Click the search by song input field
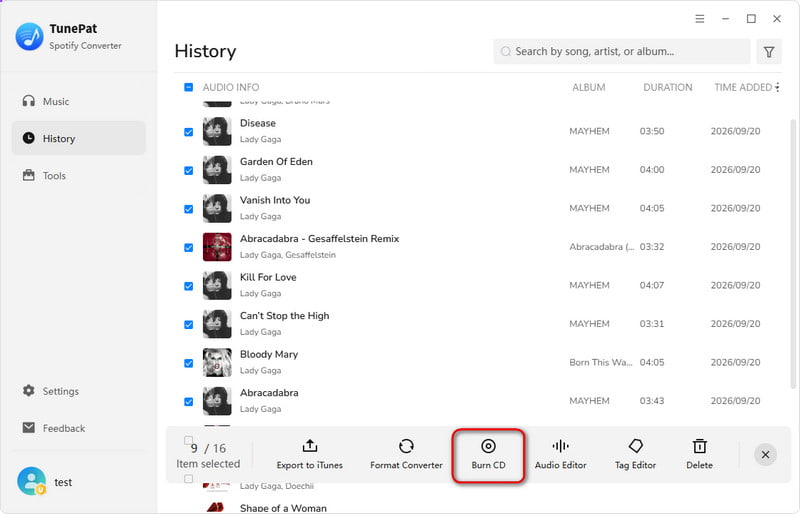 pyautogui.click(x=621, y=52)
